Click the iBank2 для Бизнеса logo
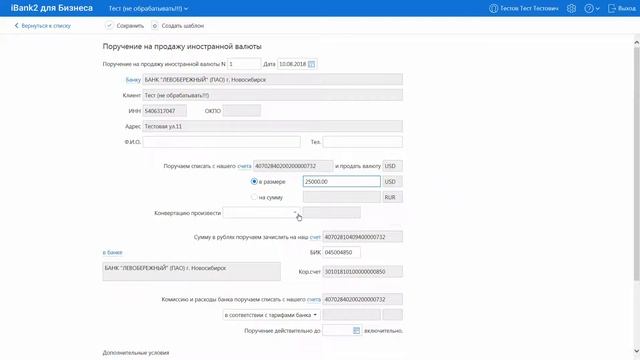 (x=52, y=8)
